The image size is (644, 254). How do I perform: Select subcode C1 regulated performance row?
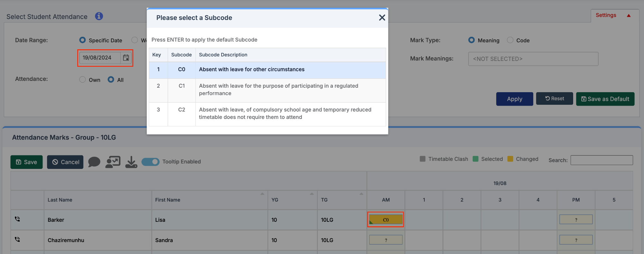267,90
